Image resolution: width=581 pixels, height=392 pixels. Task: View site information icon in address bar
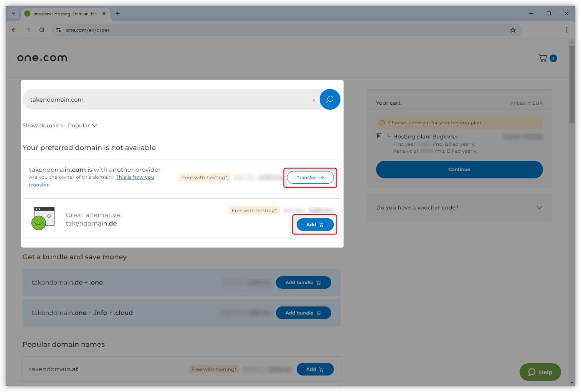58,30
